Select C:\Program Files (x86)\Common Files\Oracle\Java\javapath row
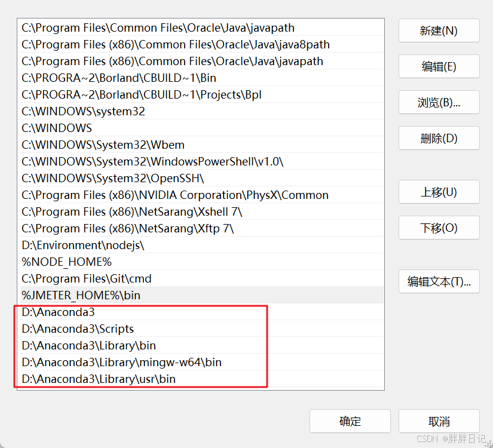This screenshot has height=448, width=493. (x=201, y=61)
